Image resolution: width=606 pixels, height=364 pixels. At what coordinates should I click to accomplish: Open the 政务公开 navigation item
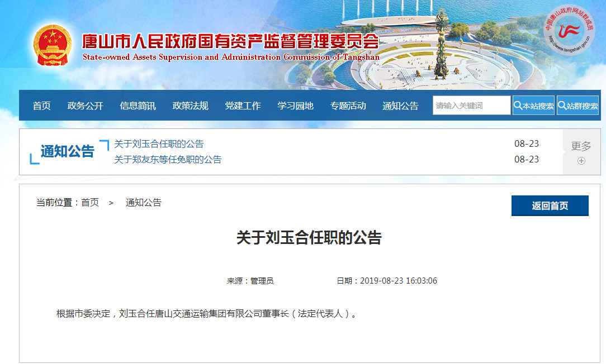(86, 106)
